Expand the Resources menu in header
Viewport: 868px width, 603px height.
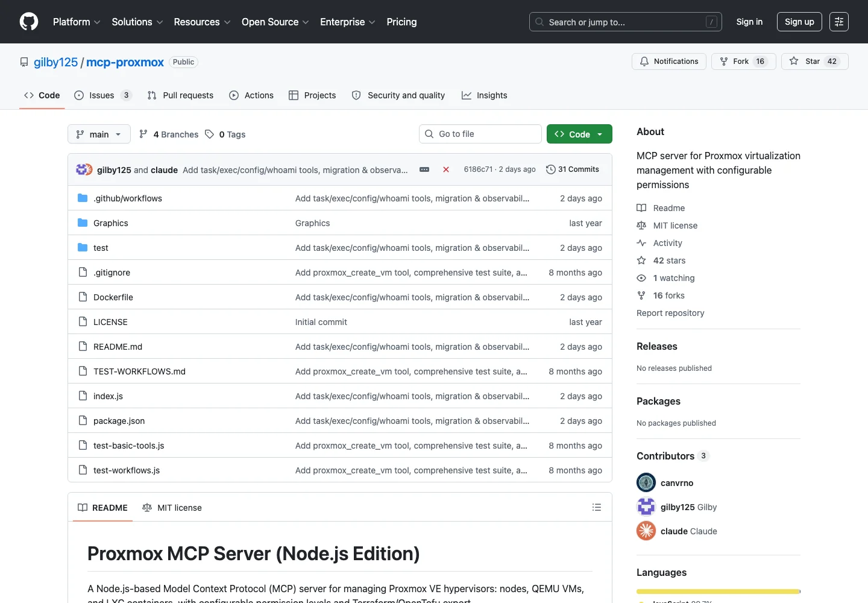(x=203, y=22)
